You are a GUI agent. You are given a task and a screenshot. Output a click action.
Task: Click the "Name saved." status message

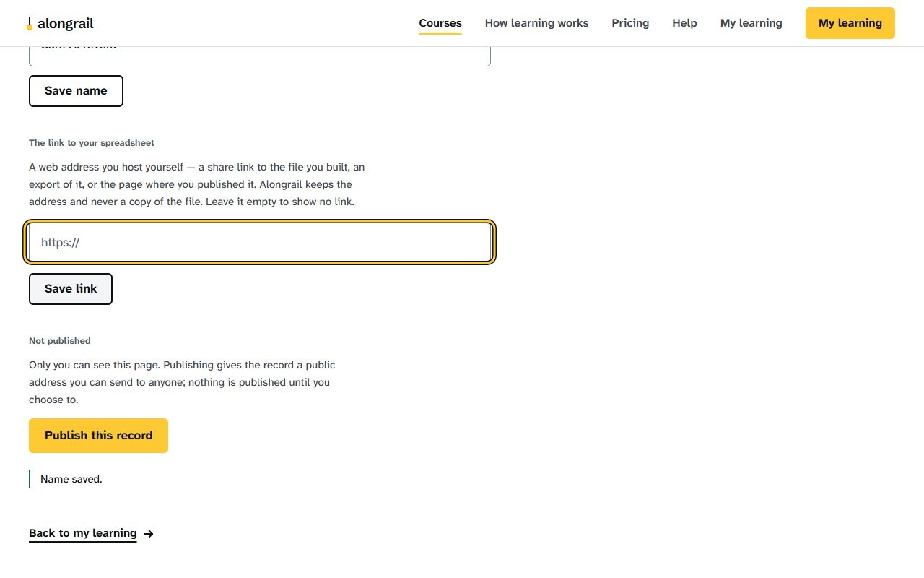71,479
